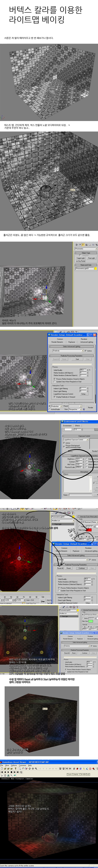
Task: Click the Start button in Radiosity Processing Parameters
Action: (77, 359)
